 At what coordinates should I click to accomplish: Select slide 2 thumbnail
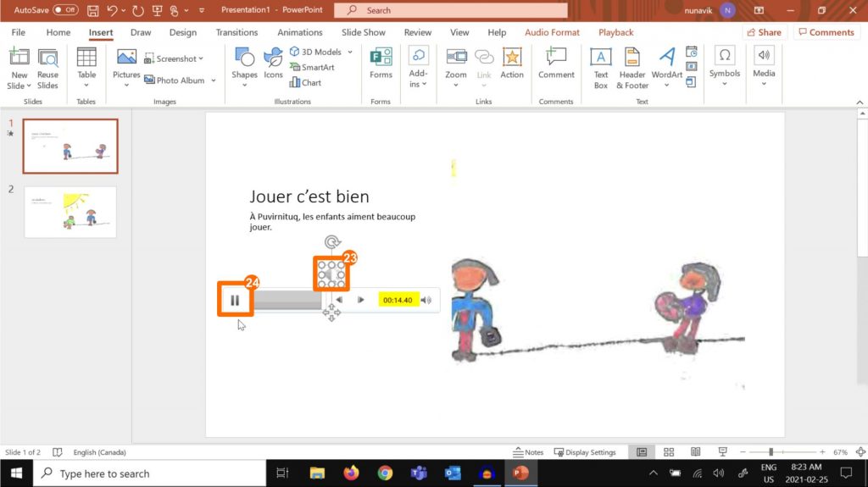[70, 212]
